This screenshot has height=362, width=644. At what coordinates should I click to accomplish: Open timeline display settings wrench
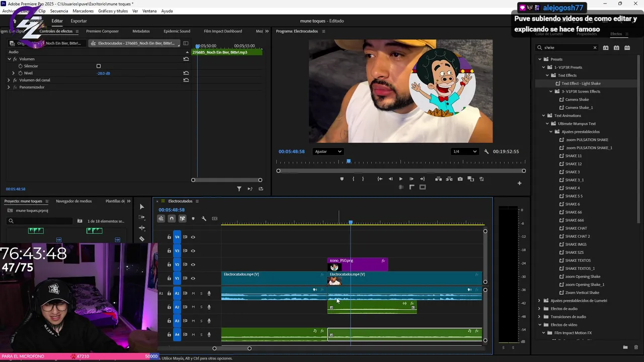coord(204,219)
